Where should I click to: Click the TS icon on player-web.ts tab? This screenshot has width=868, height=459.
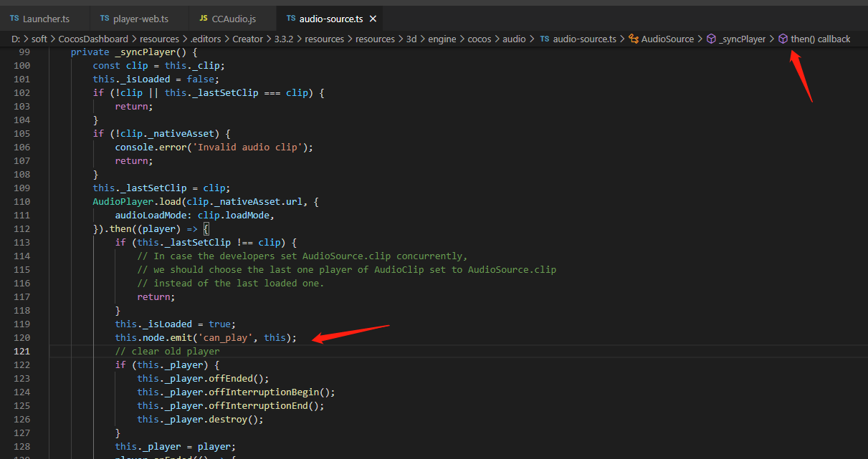(105, 18)
